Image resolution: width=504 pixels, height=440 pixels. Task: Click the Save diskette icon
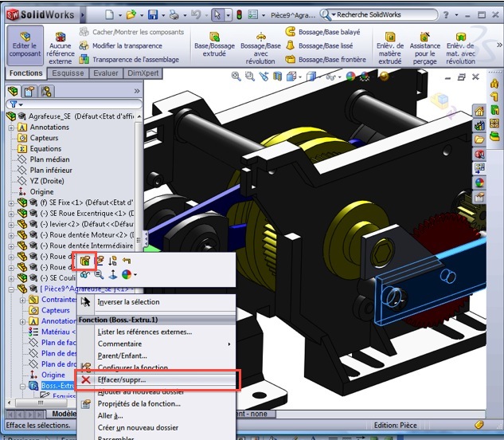pyautogui.click(x=153, y=14)
